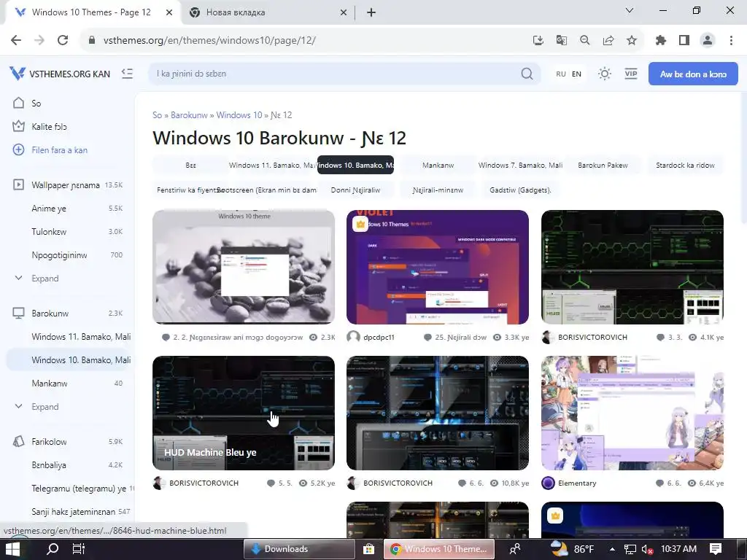The height and width of the screenshot is (560, 747).
Task: Click the VSThemes logo icon
Action: click(18, 74)
